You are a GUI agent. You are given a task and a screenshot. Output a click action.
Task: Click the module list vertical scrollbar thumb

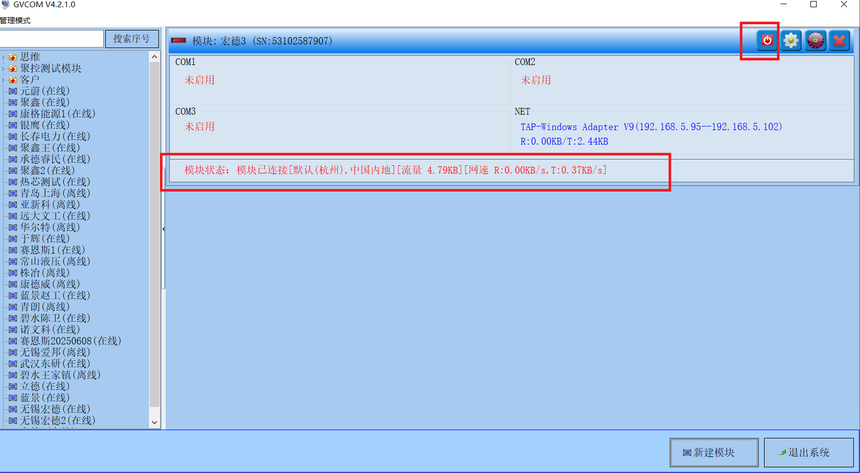(x=154, y=235)
